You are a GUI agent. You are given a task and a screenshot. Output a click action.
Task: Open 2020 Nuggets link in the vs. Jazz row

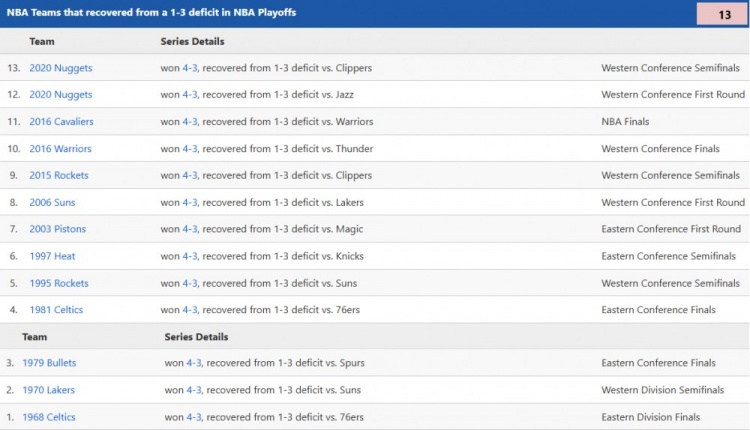60,95
